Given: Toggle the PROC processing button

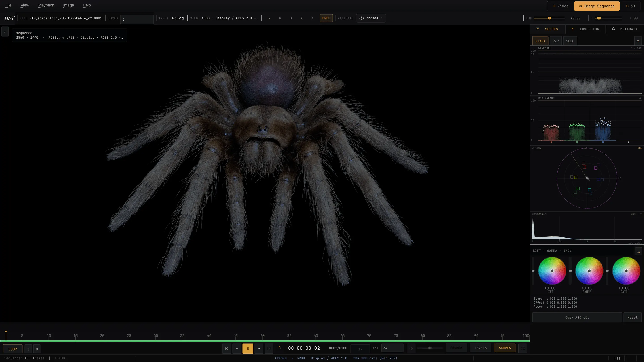Looking at the screenshot, I should tap(326, 18).
